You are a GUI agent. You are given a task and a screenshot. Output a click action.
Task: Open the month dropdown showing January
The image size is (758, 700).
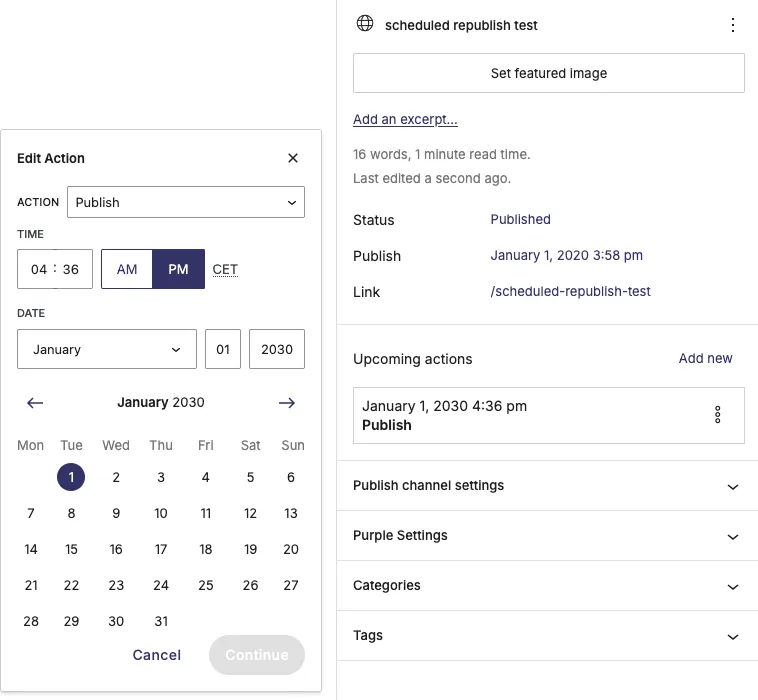click(x=107, y=349)
